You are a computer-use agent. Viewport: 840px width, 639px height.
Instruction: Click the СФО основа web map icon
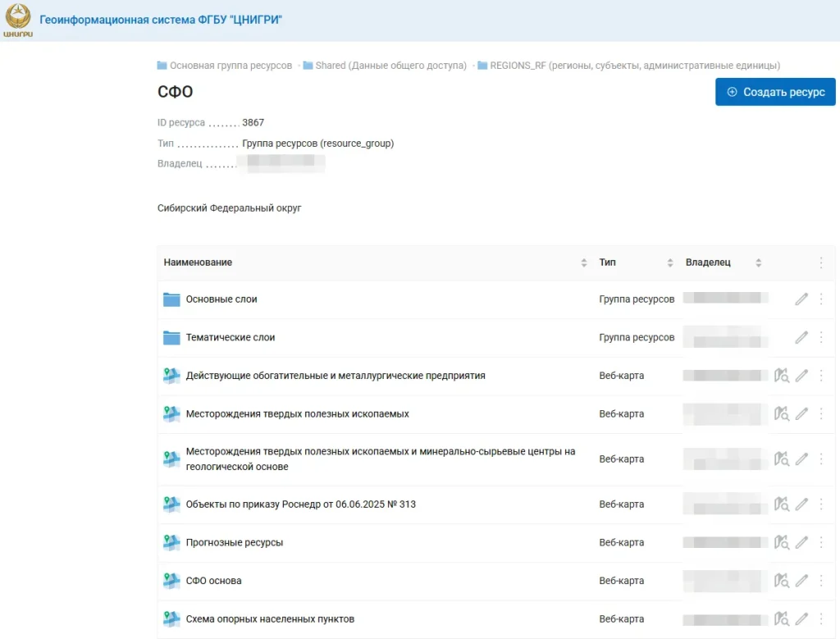coord(171,581)
